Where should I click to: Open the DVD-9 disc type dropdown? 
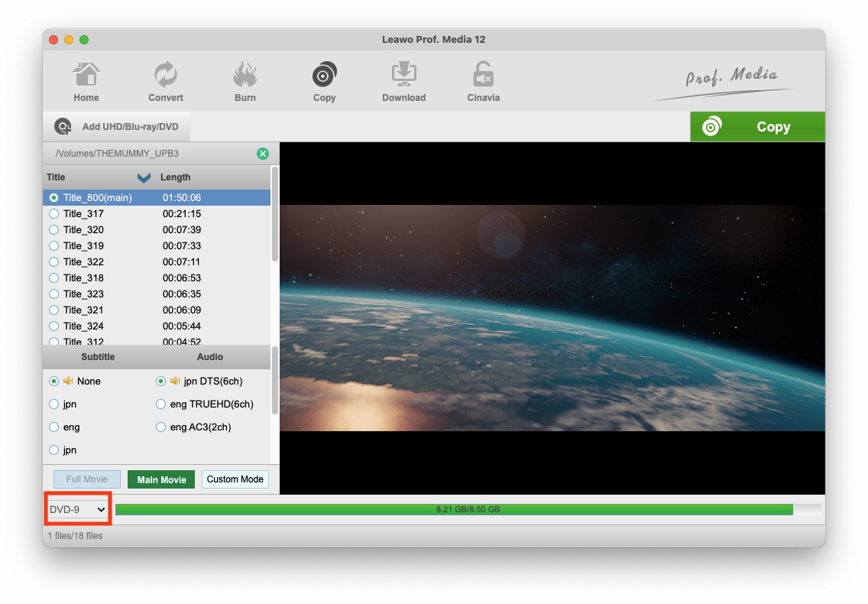tap(77, 509)
